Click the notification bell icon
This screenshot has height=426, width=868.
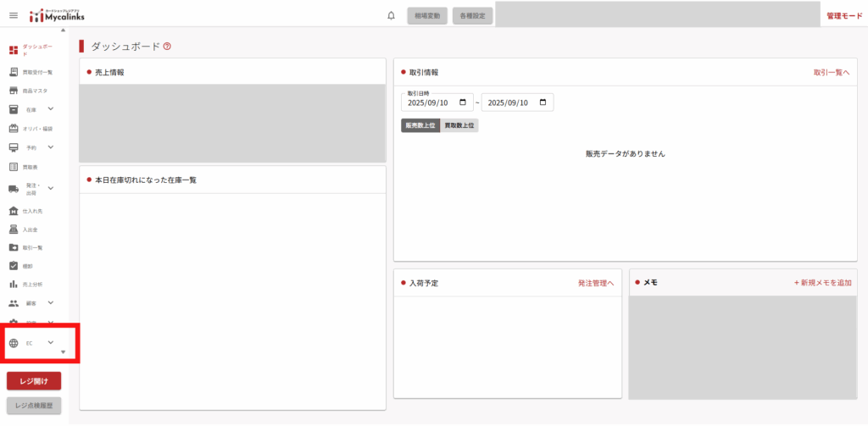(x=391, y=15)
